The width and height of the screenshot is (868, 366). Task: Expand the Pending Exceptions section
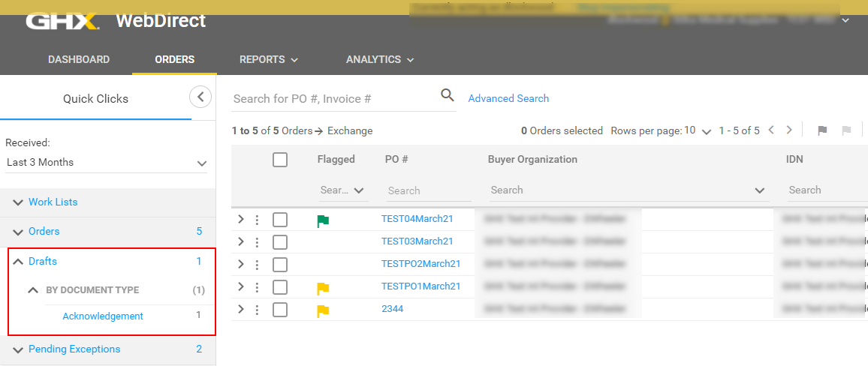pyautogui.click(x=74, y=349)
